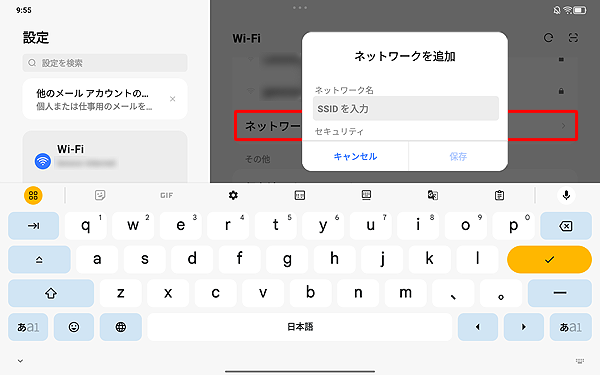
Task: Tap the cursor right arrow key
Action: [524, 327]
